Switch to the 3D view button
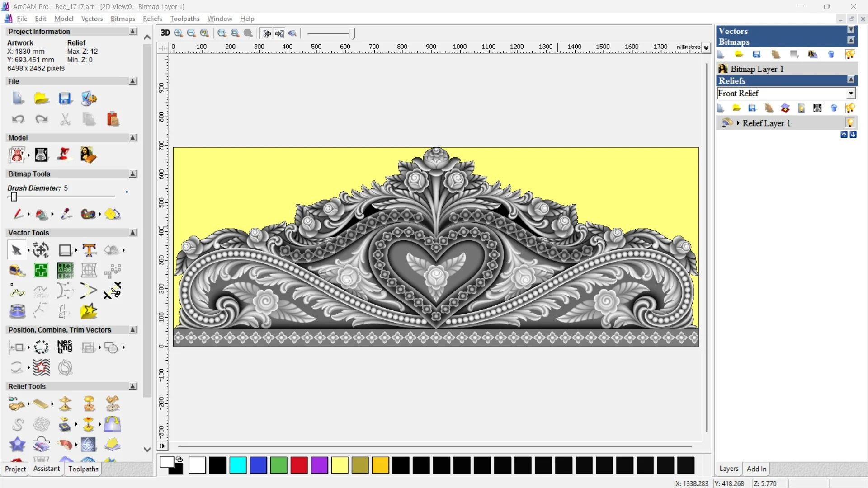 165,33
